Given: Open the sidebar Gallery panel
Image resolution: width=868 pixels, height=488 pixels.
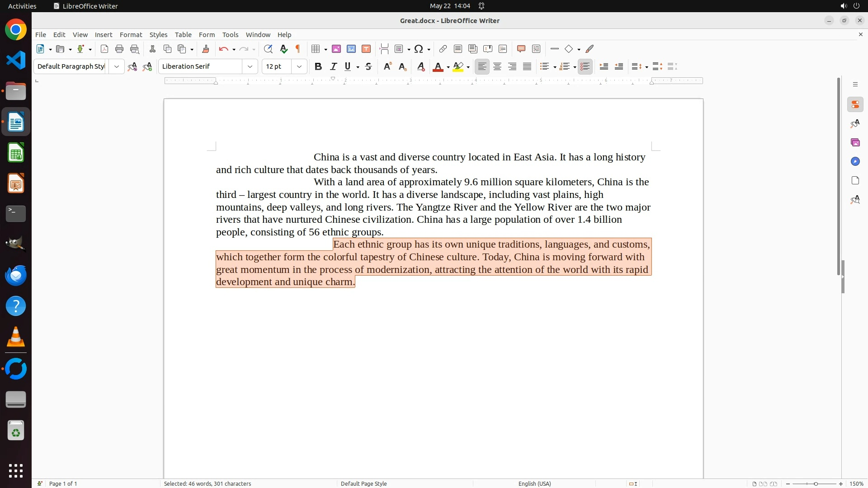Looking at the screenshot, I should [855, 142].
